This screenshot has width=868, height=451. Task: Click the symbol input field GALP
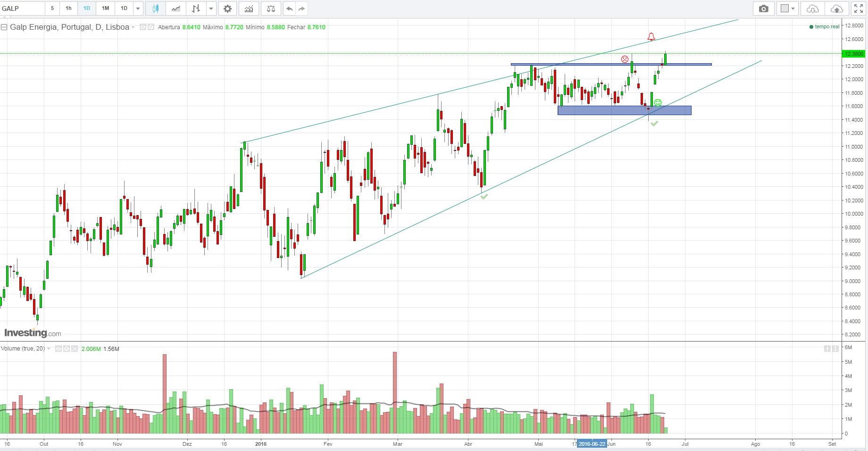pyautogui.click(x=23, y=8)
